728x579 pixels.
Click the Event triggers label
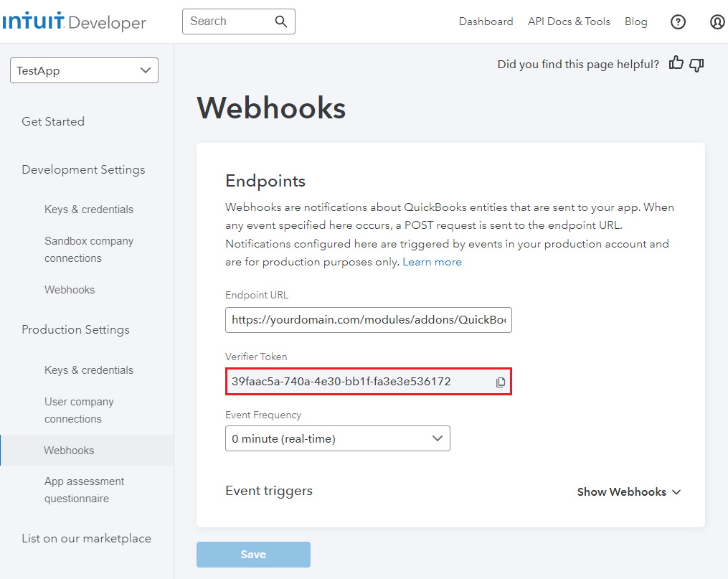269,491
